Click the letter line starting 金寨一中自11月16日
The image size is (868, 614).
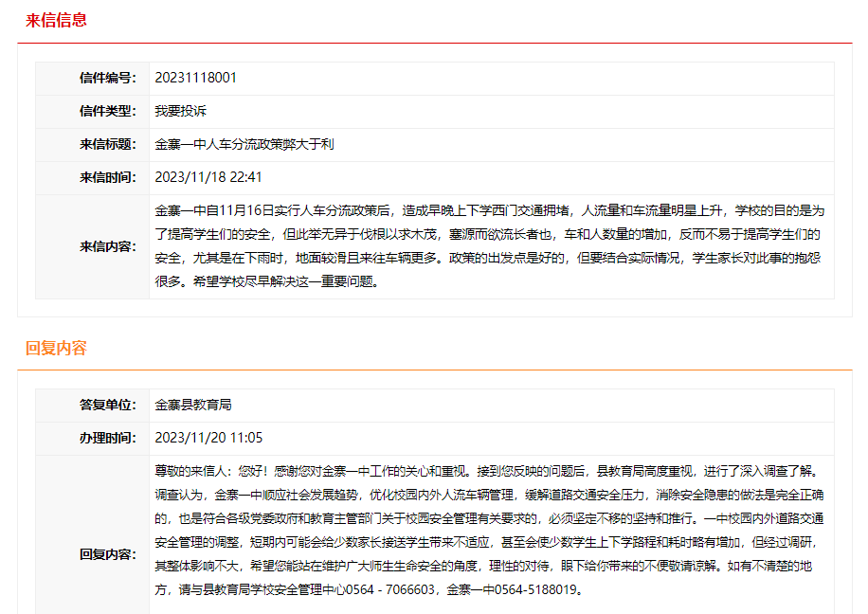(489, 211)
